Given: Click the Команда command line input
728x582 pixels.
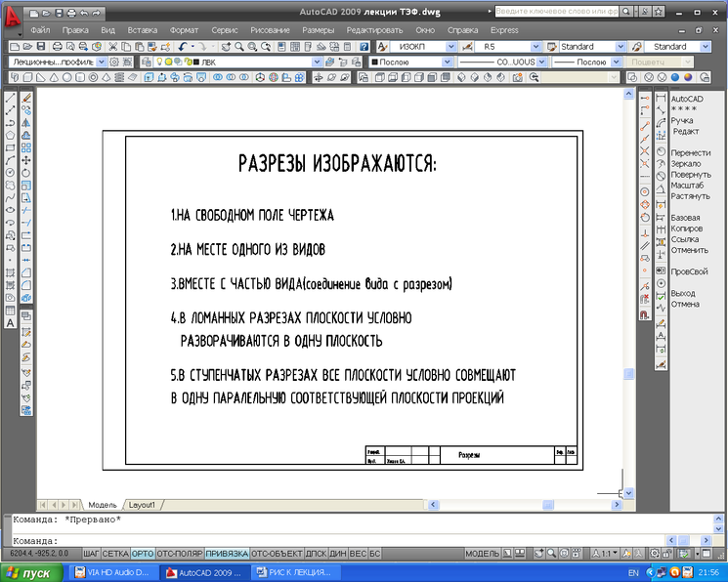Looking at the screenshot, I should click(339, 541).
